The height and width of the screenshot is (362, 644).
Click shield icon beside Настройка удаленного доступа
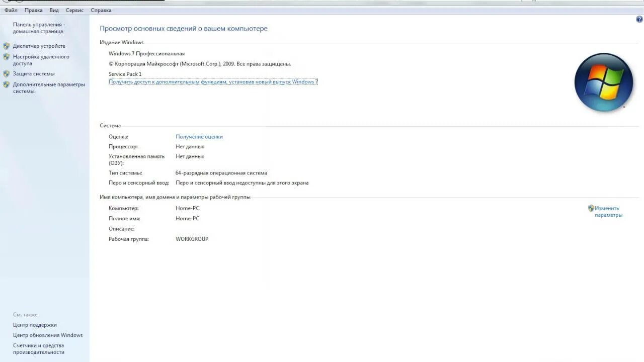[x=7, y=57]
